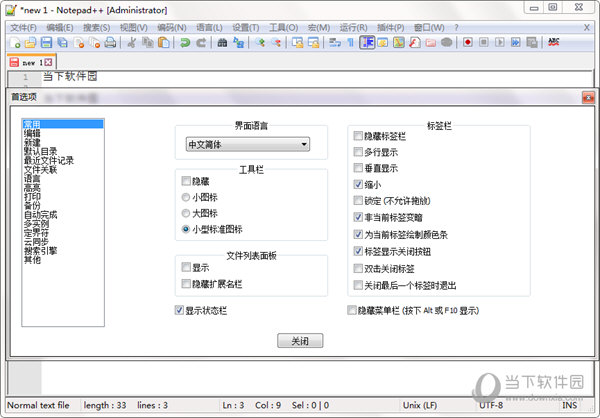The width and height of the screenshot is (600, 418).
Task: Open the 文件(F) menu
Action: [x=23, y=28]
